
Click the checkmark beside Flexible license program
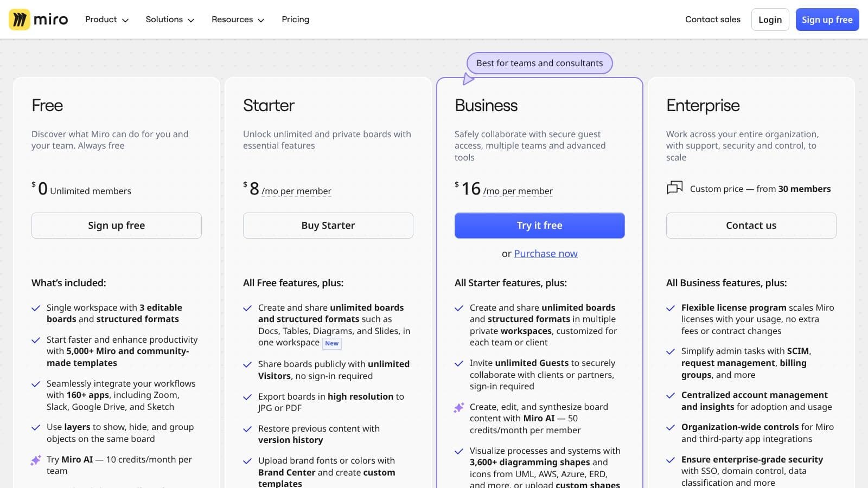(671, 308)
